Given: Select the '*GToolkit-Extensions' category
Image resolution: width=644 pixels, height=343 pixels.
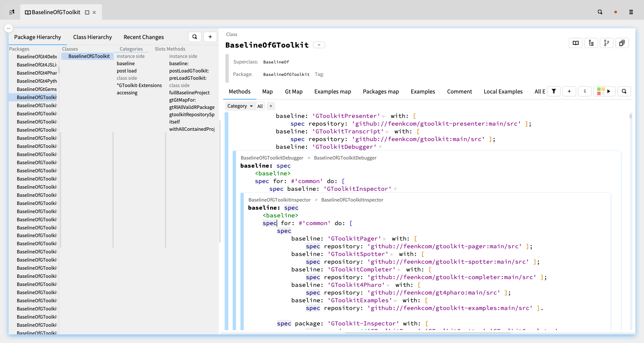Looking at the screenshot, I should click(x=140, y=85).
